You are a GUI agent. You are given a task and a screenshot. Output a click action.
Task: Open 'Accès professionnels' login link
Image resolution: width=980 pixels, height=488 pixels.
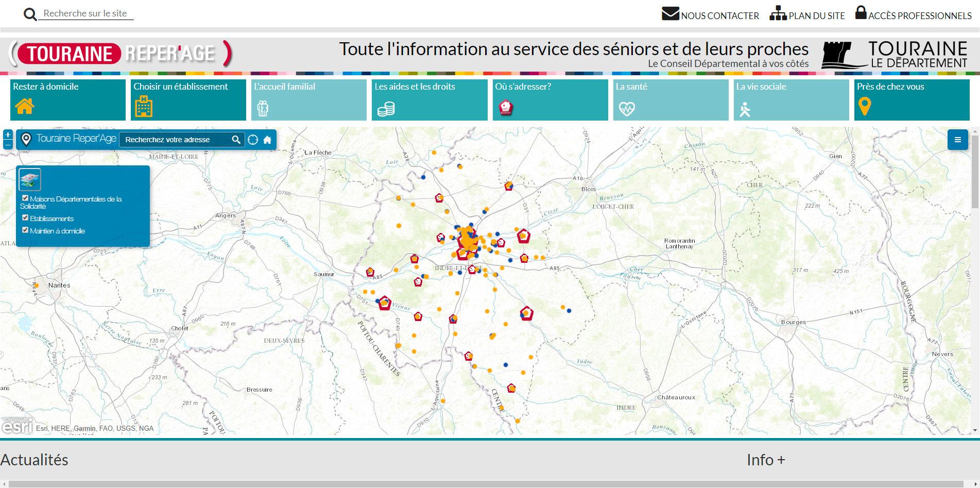[x=913, y=14]
